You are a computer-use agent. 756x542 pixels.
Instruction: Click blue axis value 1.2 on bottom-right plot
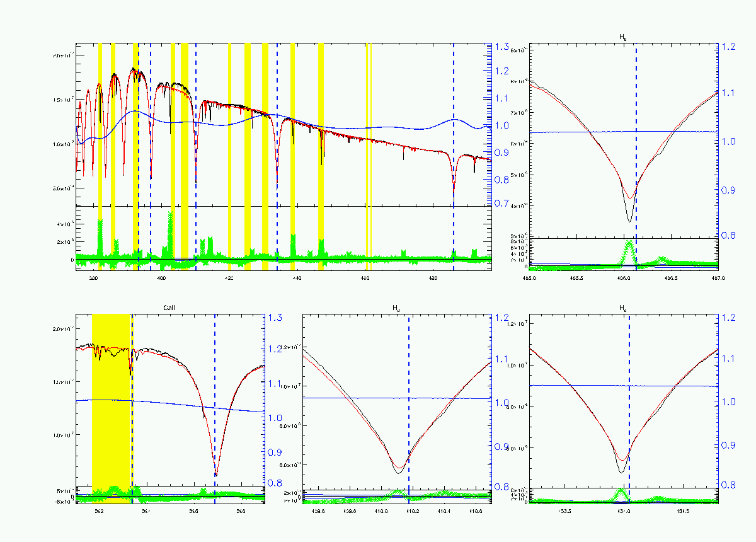tap(729, 318)
